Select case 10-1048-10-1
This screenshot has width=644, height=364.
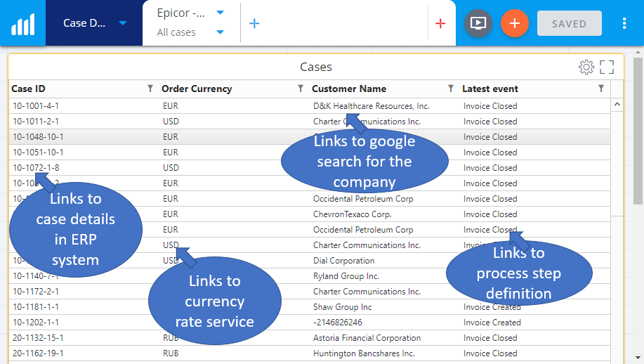click(x=38, y=137)
